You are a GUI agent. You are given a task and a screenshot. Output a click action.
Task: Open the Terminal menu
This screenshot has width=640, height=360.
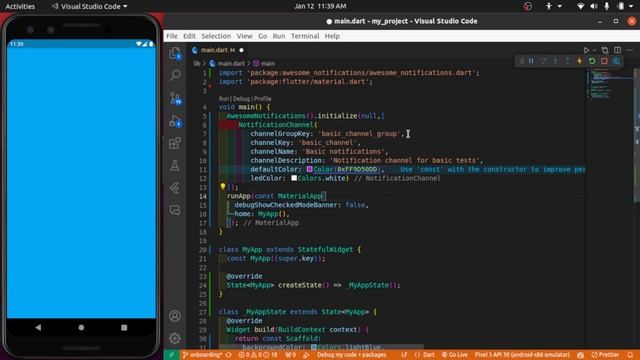click(x=305, y=36)
